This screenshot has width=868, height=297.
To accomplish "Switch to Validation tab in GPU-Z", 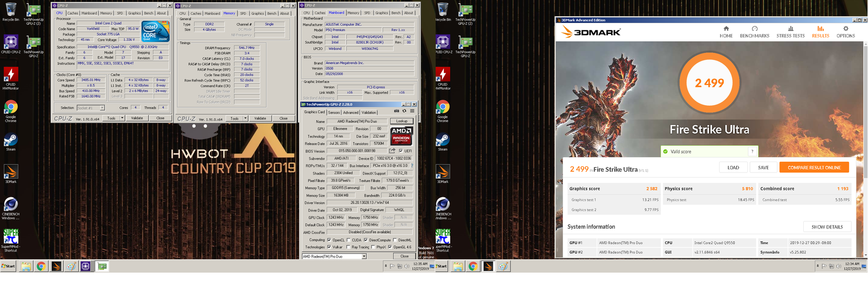I will point(368,112).
